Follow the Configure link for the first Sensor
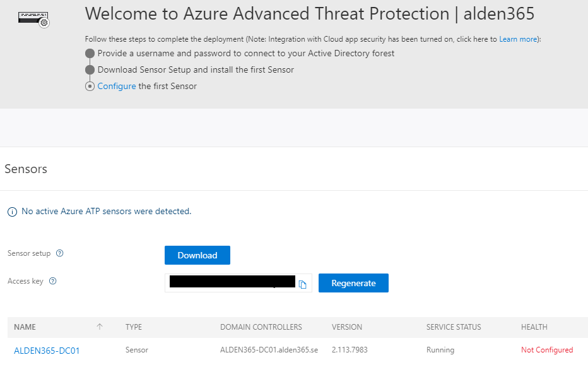588x367 pixels. 117,87
